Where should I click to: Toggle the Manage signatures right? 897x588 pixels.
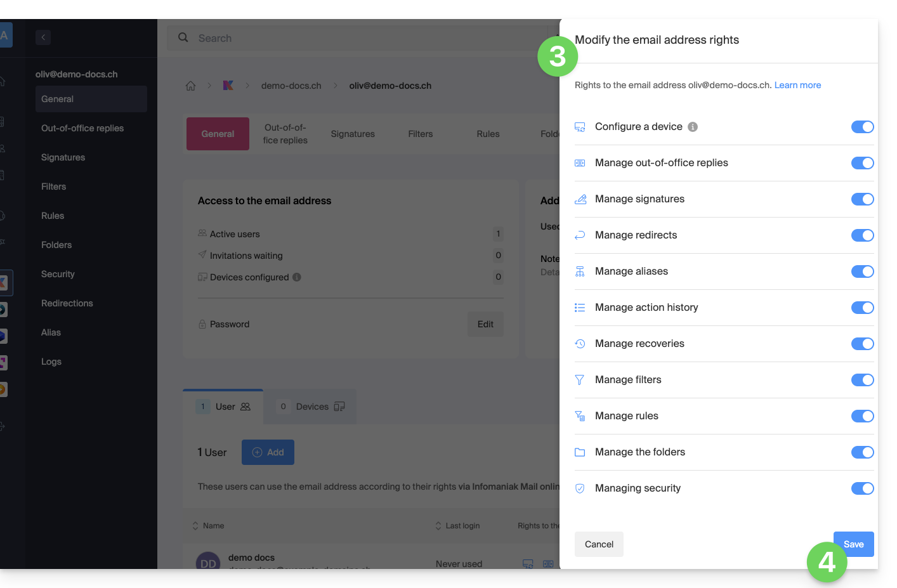pyautogui.click(x=862, y=199)
